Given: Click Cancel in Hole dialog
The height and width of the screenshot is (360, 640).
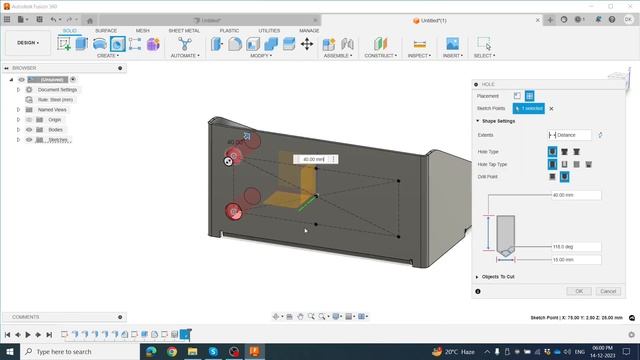Looking at the screenshot, I should 608,291.
